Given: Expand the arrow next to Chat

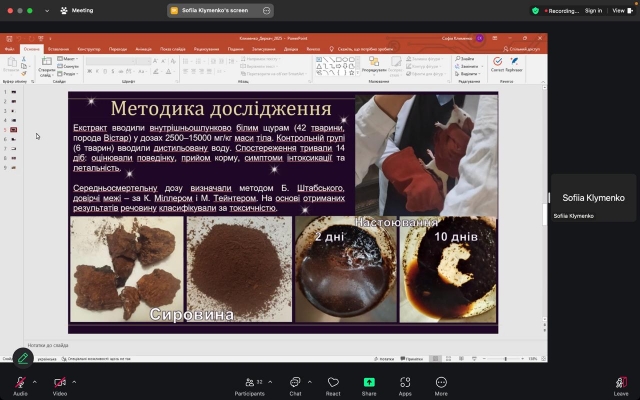Looking at the screenshot, I should (310, 382).
